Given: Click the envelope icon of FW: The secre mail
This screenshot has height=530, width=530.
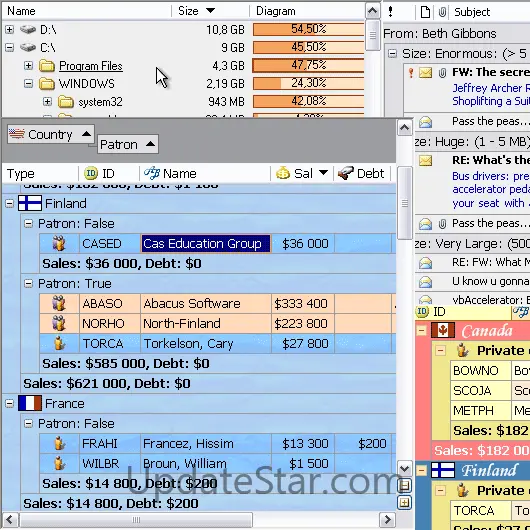Looking at the screenshot, I should [x=426, y=72].
